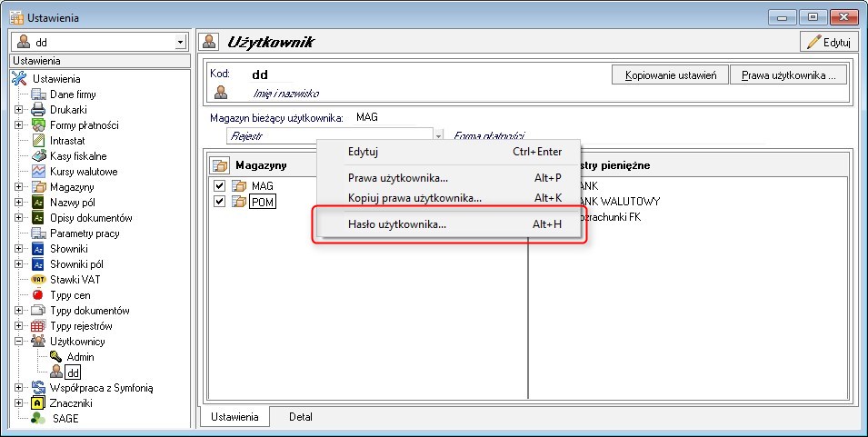Choose Hasło użytkownika... menu entry
The height and width of the screenshot is (437, 868).
[x=448, y=224]
